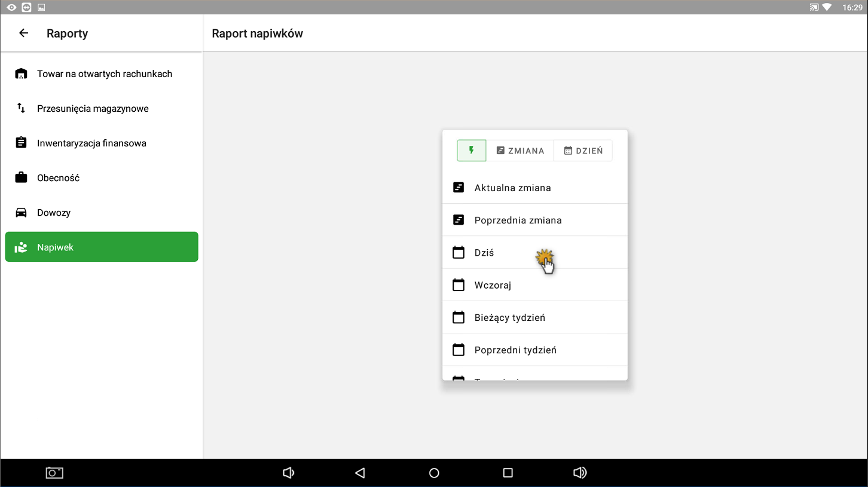
Task: Pick Poprzedni tydzień from the list
Action: click(515, 350)
